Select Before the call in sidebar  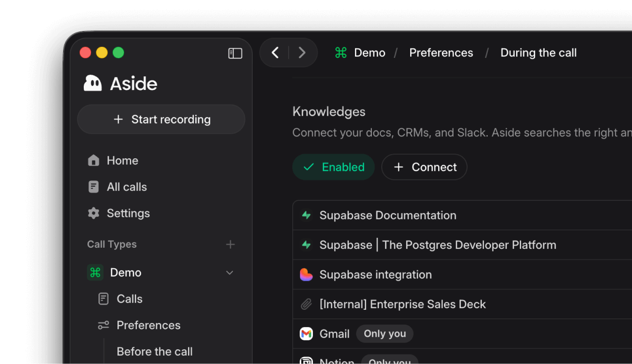[155, 351]
